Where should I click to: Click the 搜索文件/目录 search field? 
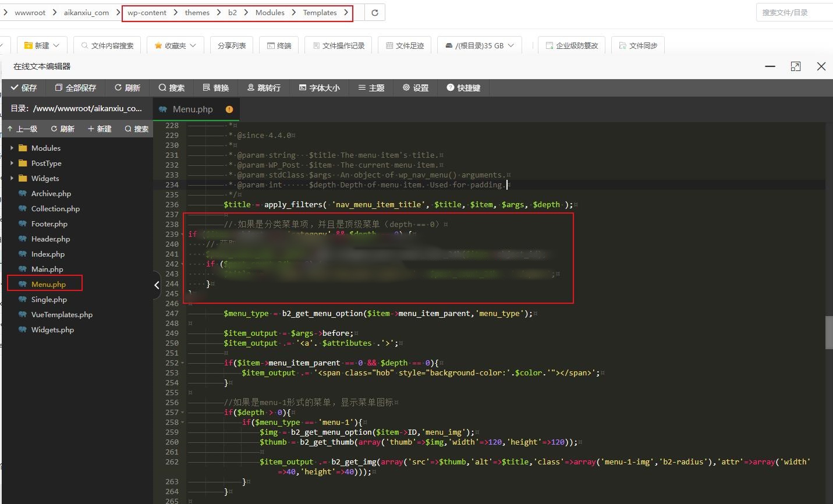click(x=795, y=13)
